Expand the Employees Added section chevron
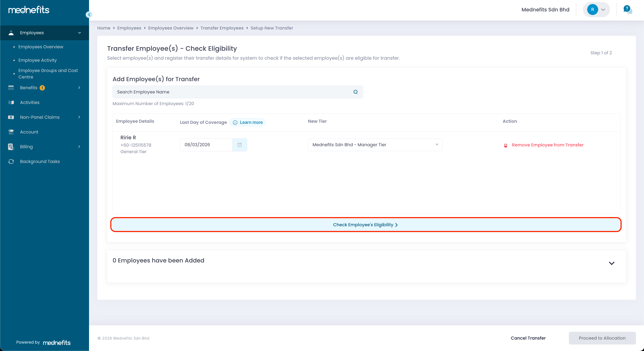The width and height of the screenshot is (644, 351). (611, 263)
